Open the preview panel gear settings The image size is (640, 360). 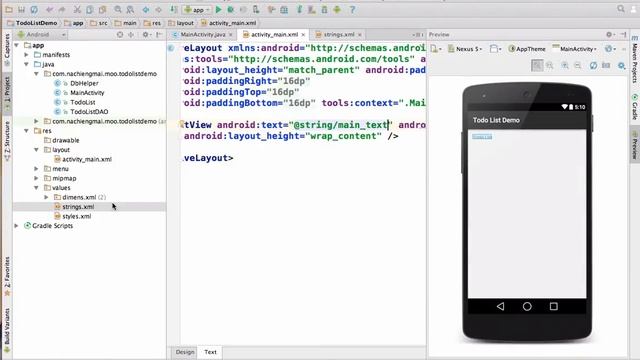609,35
